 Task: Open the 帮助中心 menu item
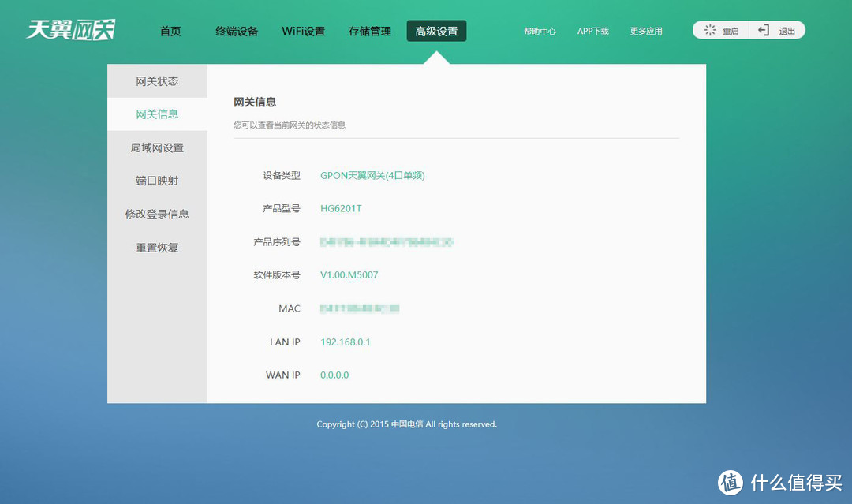coord(540,31)
